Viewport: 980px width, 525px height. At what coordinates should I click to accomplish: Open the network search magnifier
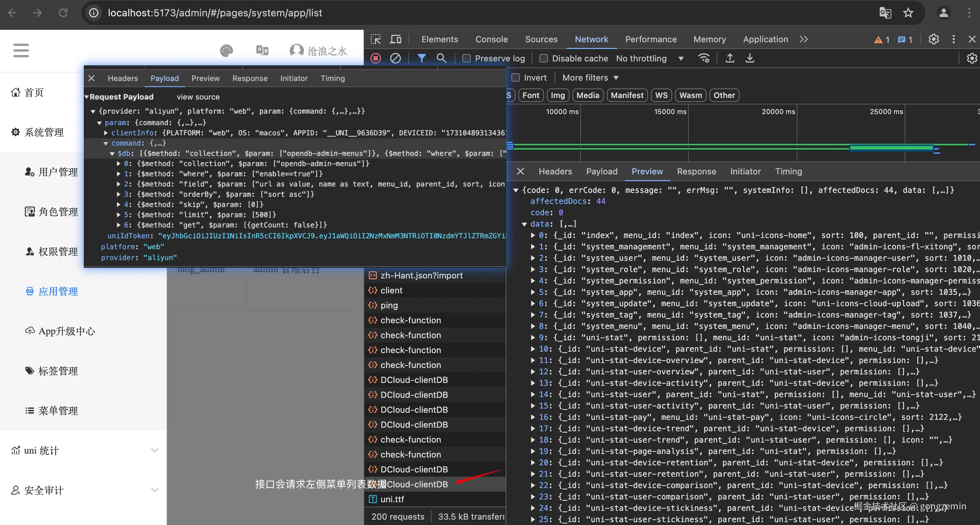point(441,58)
